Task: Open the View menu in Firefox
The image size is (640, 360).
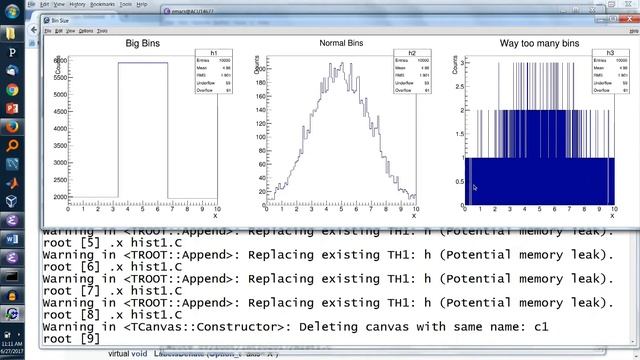Action: coord(59,4)
